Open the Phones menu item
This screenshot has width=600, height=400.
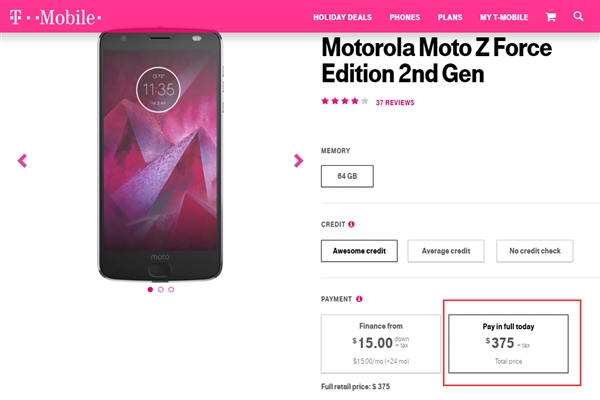[405, 17]
